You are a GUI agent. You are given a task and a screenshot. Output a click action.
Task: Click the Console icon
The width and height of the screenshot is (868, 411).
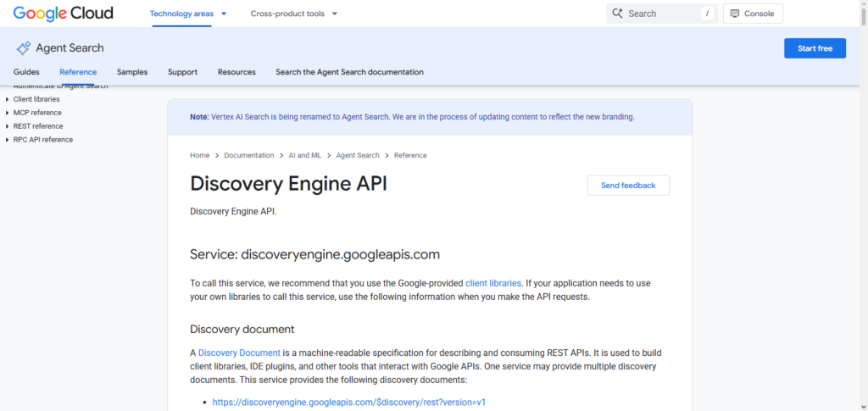tap(735, 14)
